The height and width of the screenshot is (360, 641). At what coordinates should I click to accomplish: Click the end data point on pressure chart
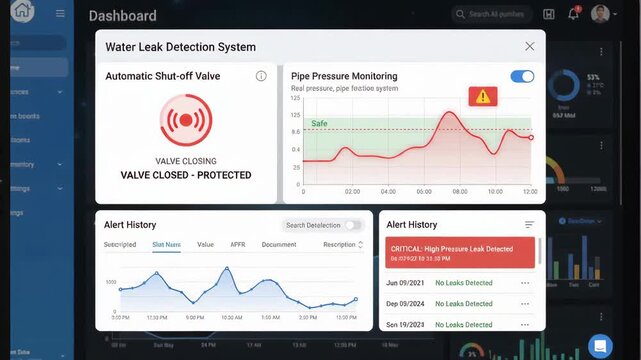click(531, 138)
